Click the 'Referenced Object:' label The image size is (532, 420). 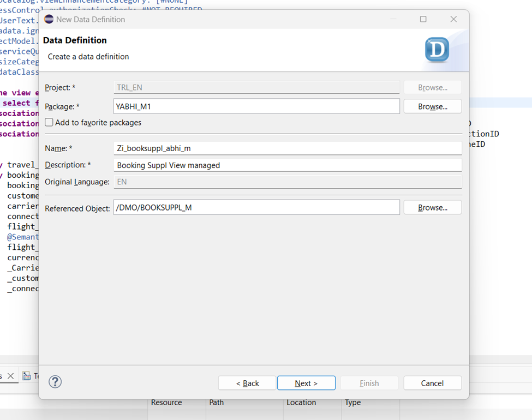tap(77, 208)
